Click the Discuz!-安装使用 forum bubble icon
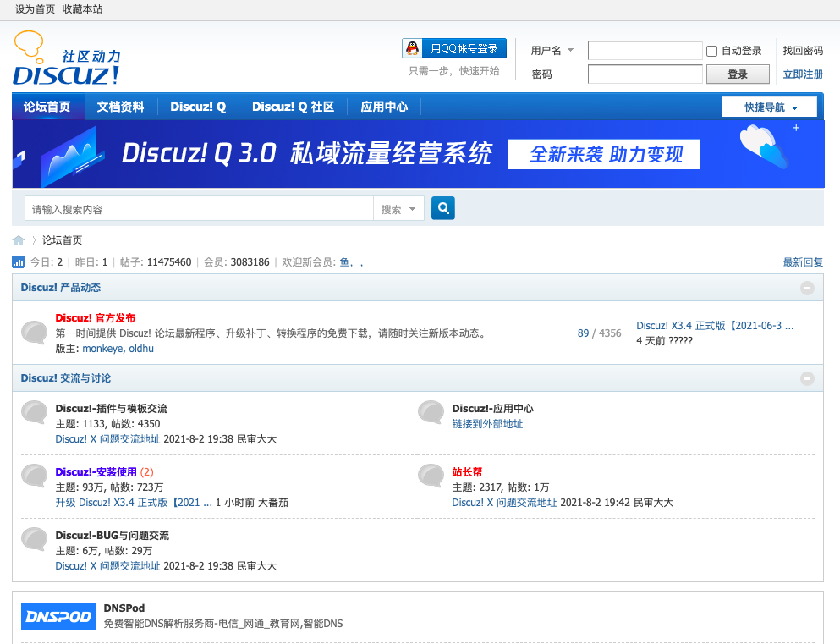This screenshot has width=840, height=644. point(35,476)
